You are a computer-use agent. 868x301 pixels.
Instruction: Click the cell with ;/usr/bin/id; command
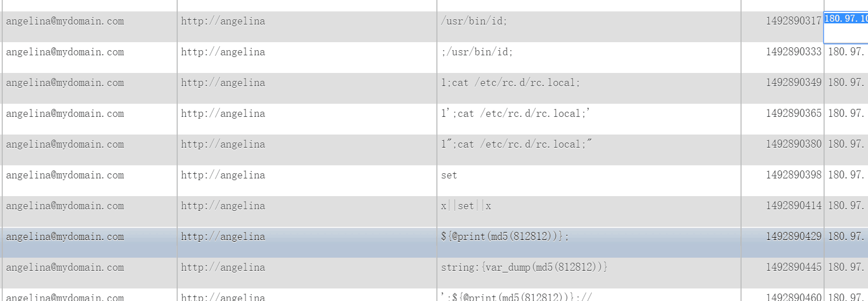[x=589, y=58]
